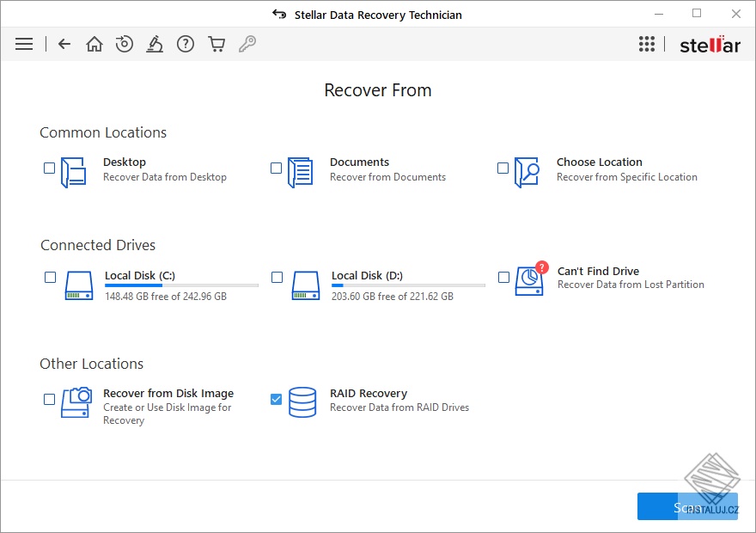Viewport: 756px width, 533px height.
Task: Click '203.60 GB free of 221.62 GB' text
Action: click(x=393, y=297)
